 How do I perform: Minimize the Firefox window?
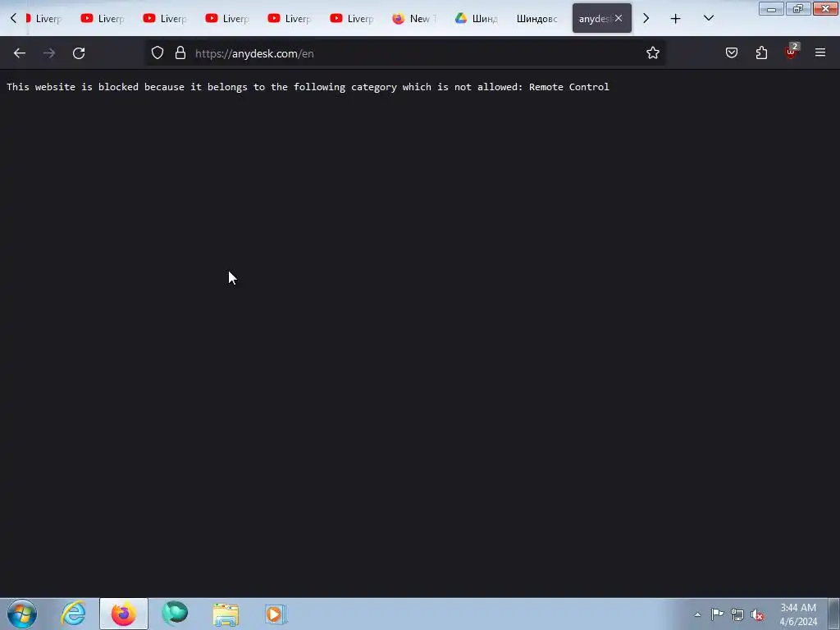(771, 8)
